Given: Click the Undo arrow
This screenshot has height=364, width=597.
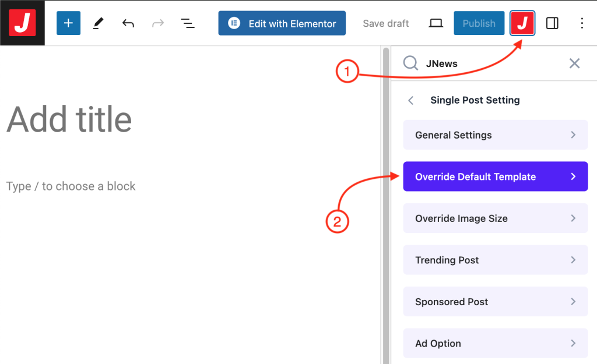Looking at the screenshot, I should point(128,23).
